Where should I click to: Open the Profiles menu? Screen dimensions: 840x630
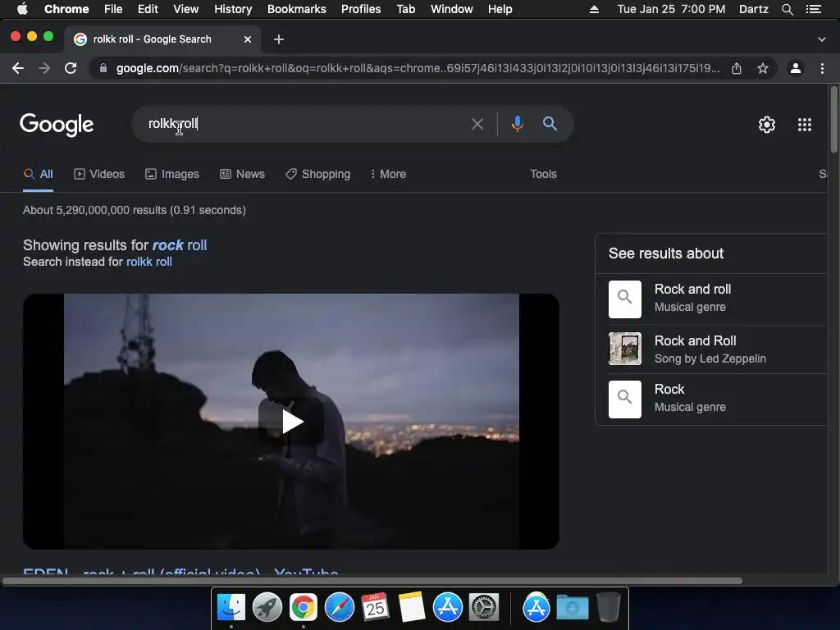point(361,9)
